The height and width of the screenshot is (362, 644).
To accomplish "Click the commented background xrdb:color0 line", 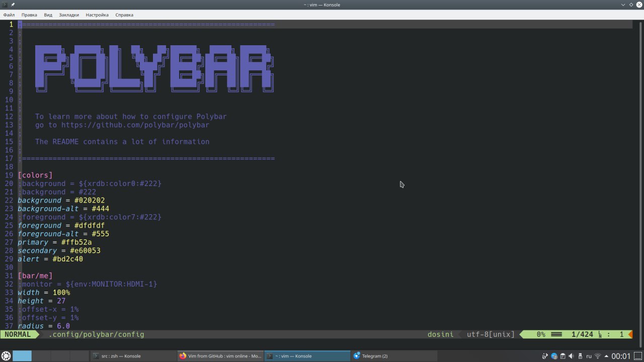I will pos(90,184).
